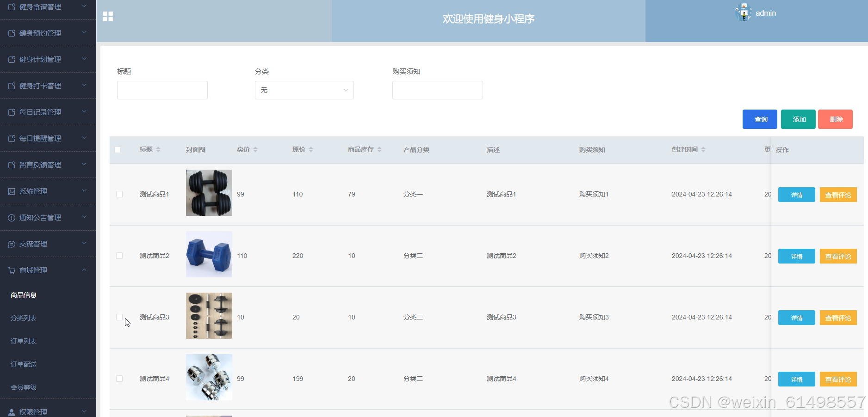The height and width of the screenshot is (417, 868).
Task: Click the admin avatar icon
Action: [x=744, y=12]
